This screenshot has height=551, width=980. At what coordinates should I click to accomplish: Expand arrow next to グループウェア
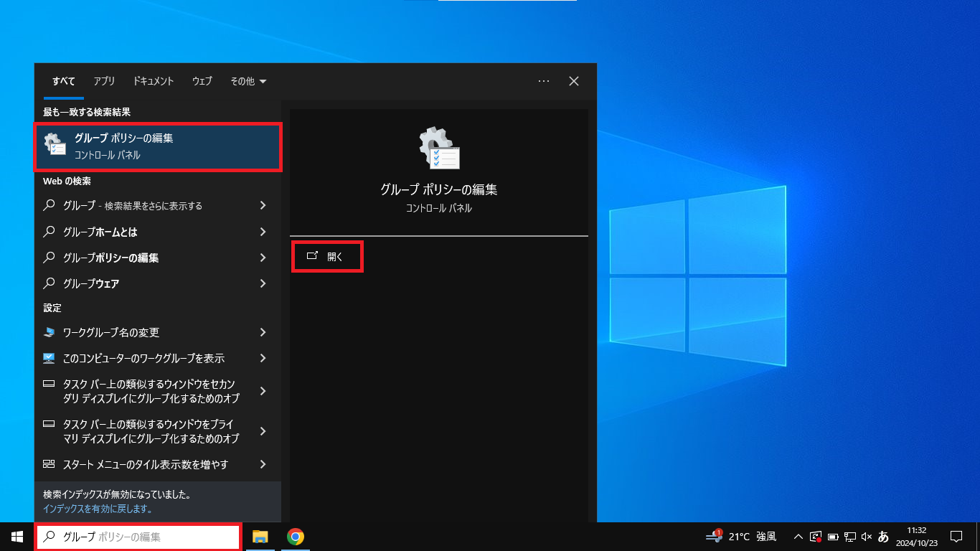(x=263, y=283)
